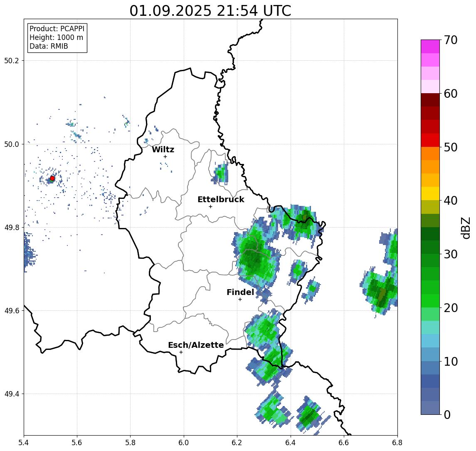Click the dark green colorbar segment near 30
Image resolution: width=476 pixels, height=451 pixels.
430,247
